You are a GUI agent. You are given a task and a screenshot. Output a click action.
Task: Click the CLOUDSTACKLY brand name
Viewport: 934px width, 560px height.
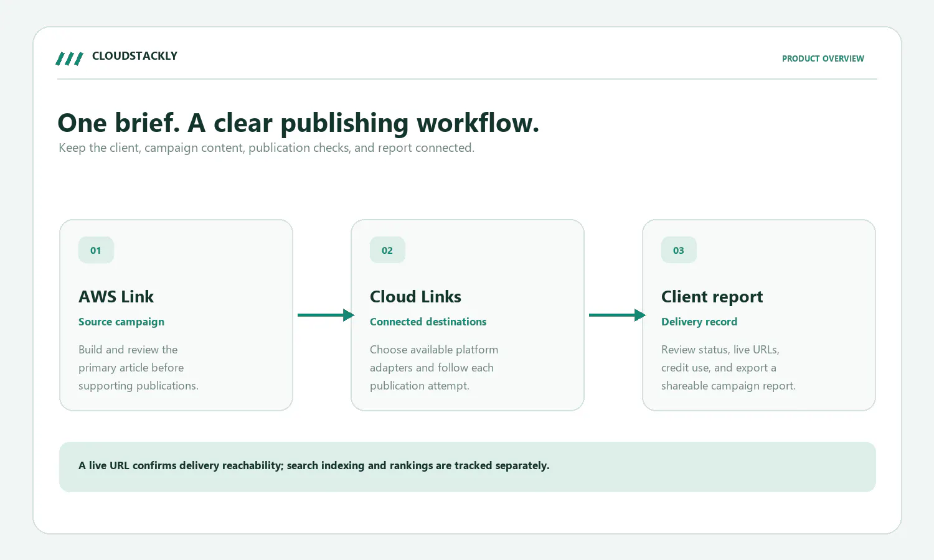click(134, 56)
